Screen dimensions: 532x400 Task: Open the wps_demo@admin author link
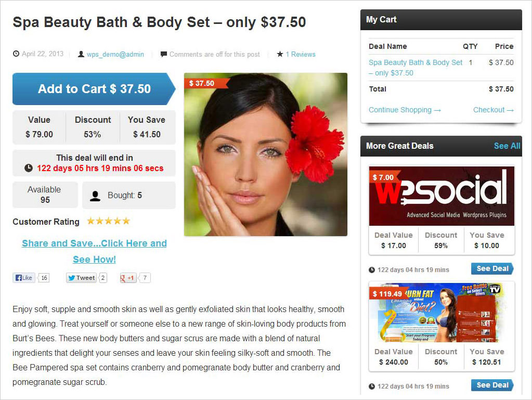(x=115, y=54)
